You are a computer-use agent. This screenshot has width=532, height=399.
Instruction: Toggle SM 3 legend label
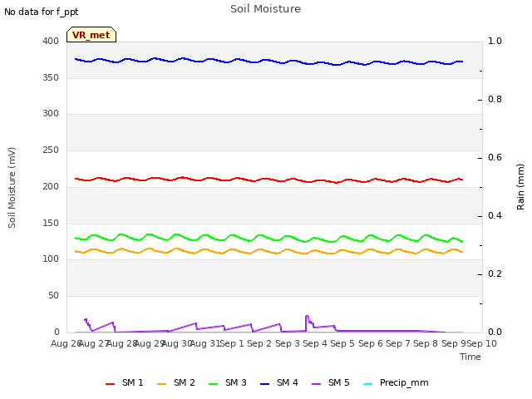[x=236, y=382]
